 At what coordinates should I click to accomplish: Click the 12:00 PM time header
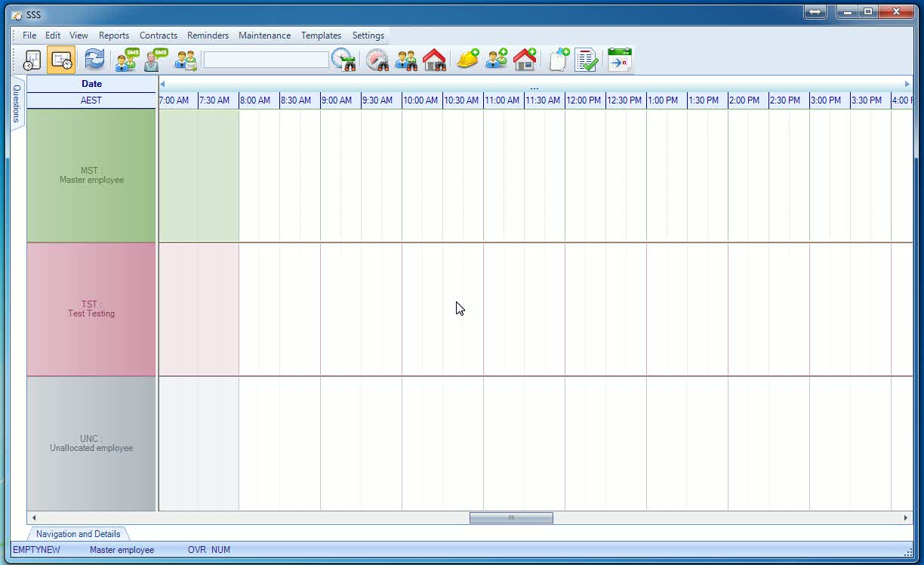(x=584, y=100)
